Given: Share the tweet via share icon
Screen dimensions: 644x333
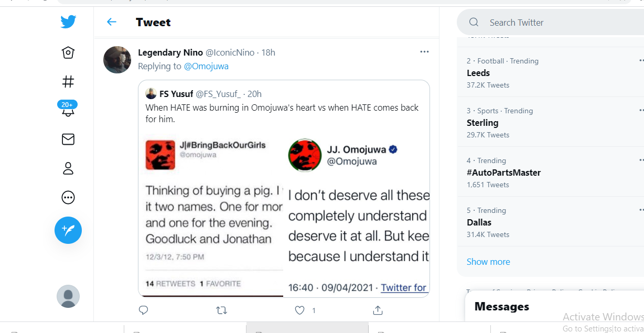Looking at the screenshot, I should [378, 310].
